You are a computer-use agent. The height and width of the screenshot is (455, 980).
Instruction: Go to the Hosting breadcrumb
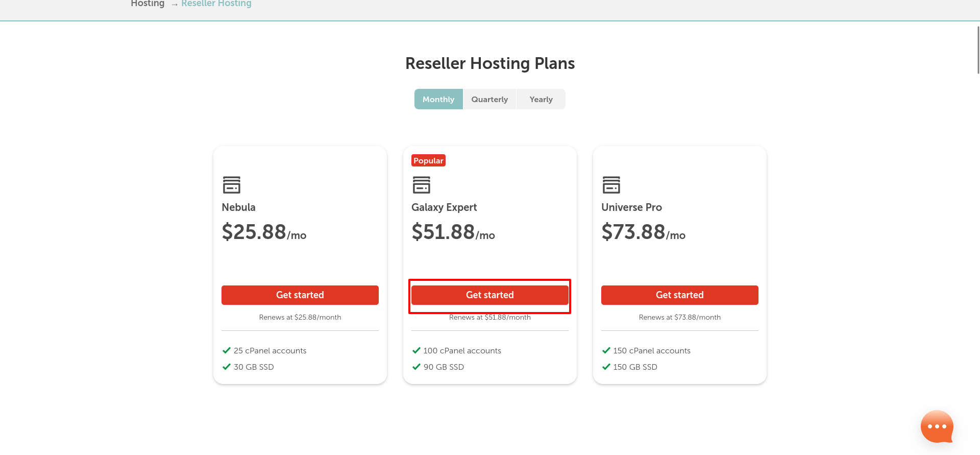(x=148, y=4)
